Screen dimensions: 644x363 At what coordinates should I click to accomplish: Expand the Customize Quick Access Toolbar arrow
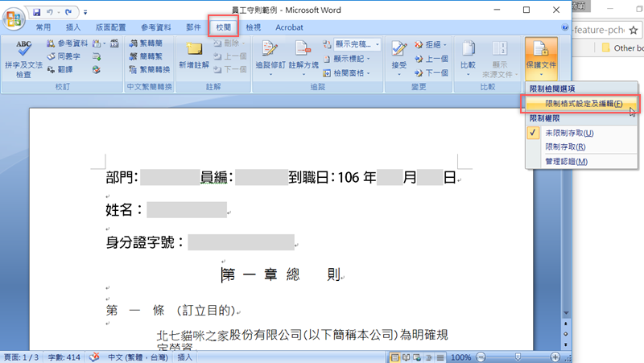(x=85, y=12)
